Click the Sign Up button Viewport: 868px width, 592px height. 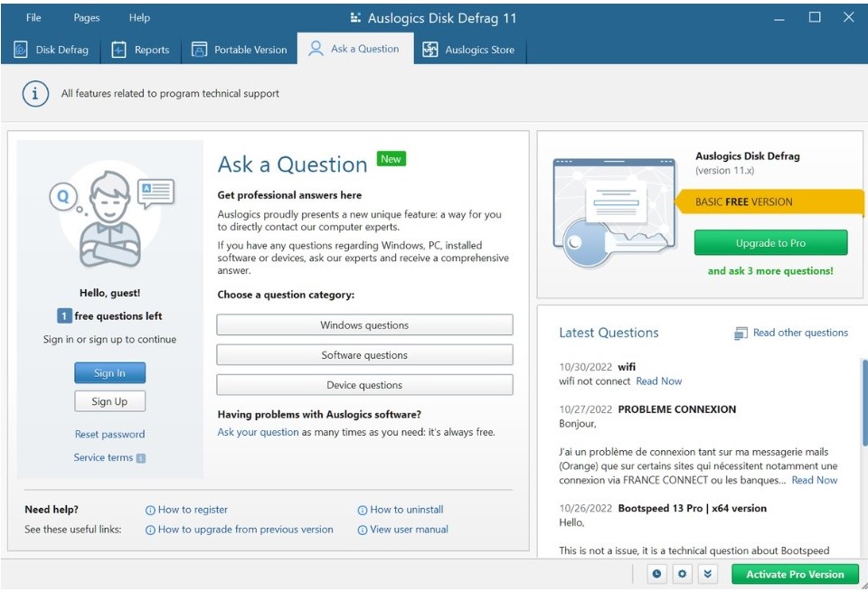110,401
